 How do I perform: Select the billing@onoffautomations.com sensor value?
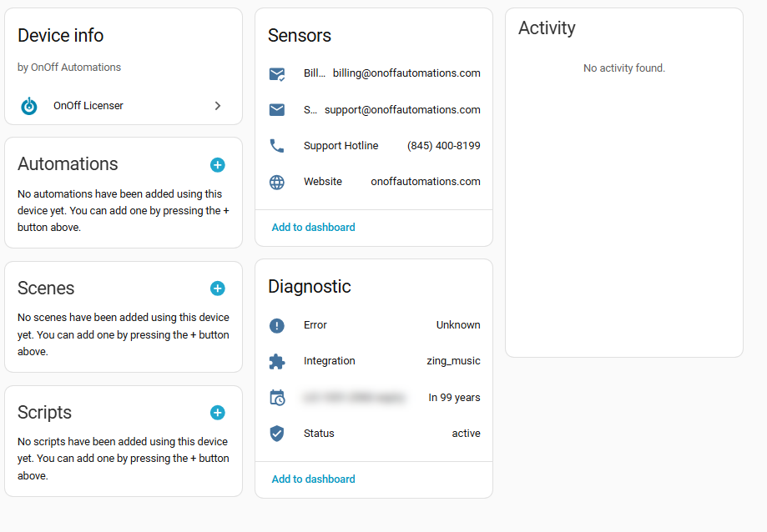406,73
